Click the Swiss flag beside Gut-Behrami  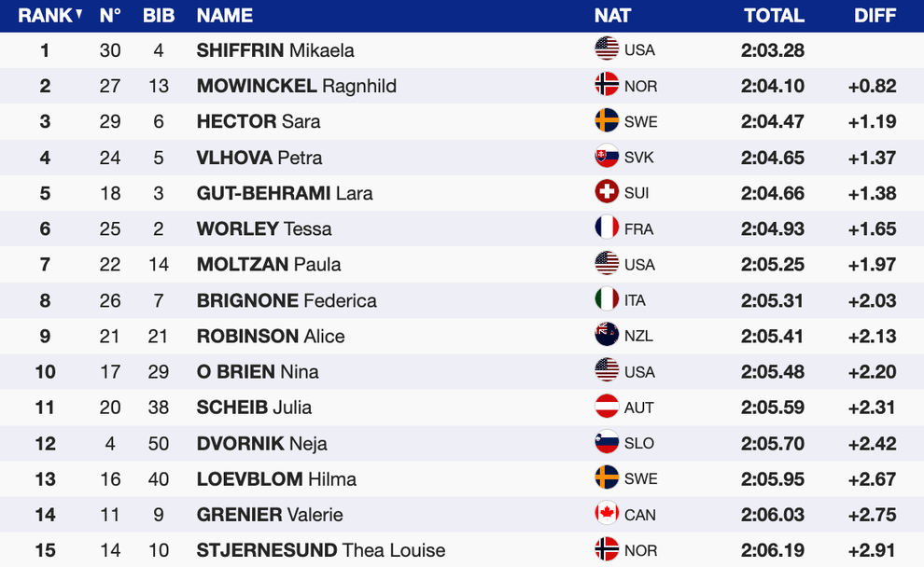[607, 192]
